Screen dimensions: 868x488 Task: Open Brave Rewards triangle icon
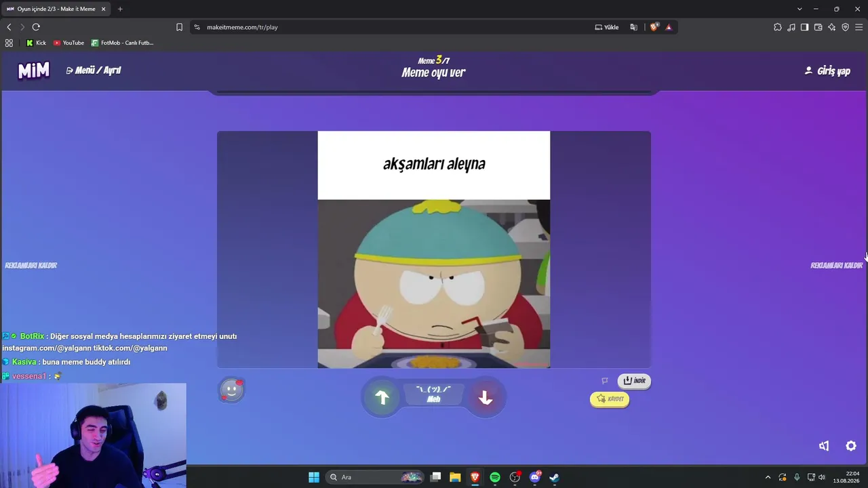tap(669, 27)
